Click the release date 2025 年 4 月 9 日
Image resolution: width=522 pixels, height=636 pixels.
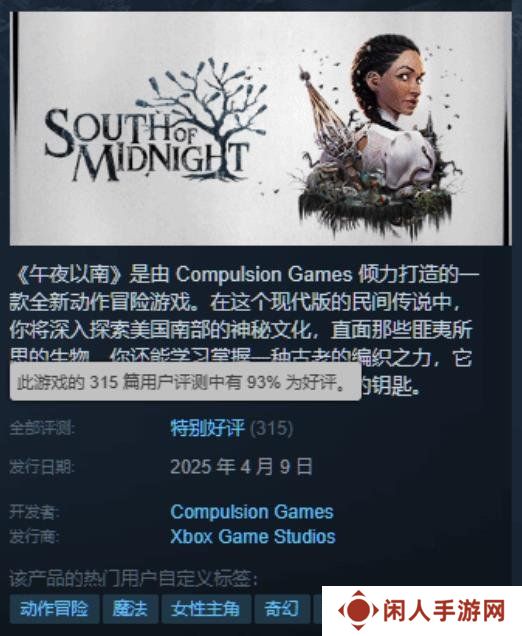click(241, 467)
